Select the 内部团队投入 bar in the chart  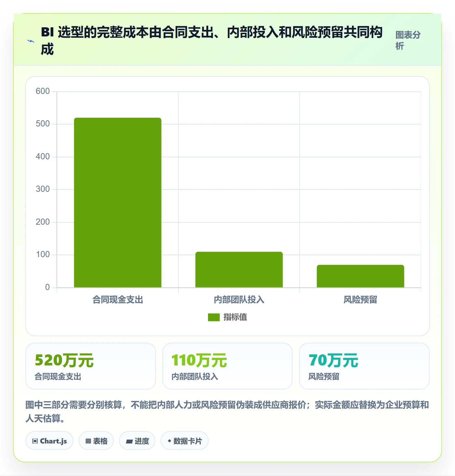tap(239, 270)
